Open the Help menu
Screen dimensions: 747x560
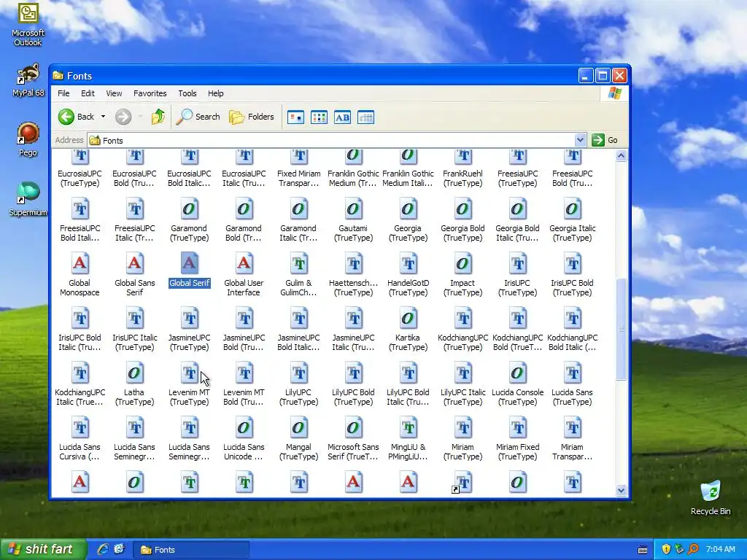coord(215,93)
